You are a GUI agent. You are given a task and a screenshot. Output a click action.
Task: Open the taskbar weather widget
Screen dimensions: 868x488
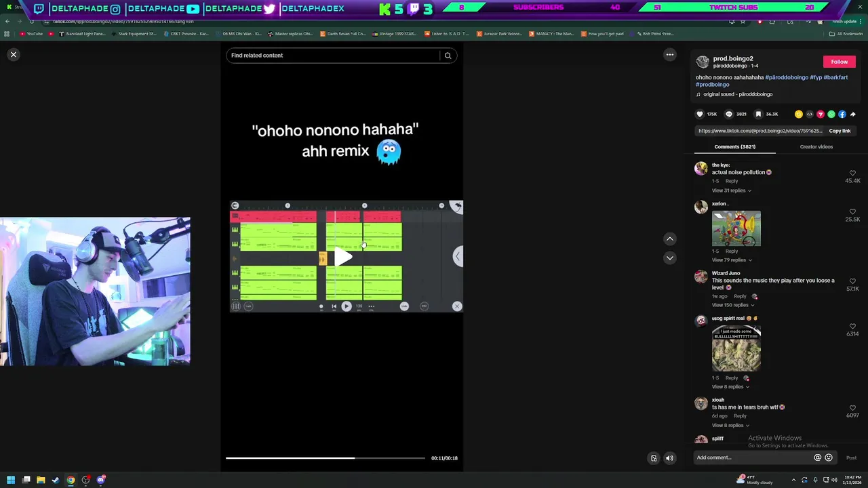point(755,481)
